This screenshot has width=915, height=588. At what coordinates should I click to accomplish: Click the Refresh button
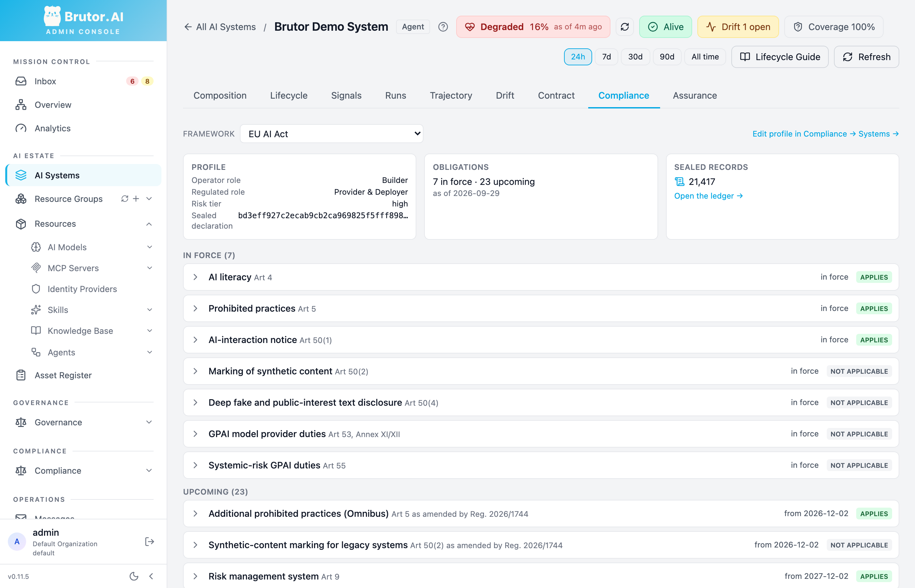pos(867,57)
